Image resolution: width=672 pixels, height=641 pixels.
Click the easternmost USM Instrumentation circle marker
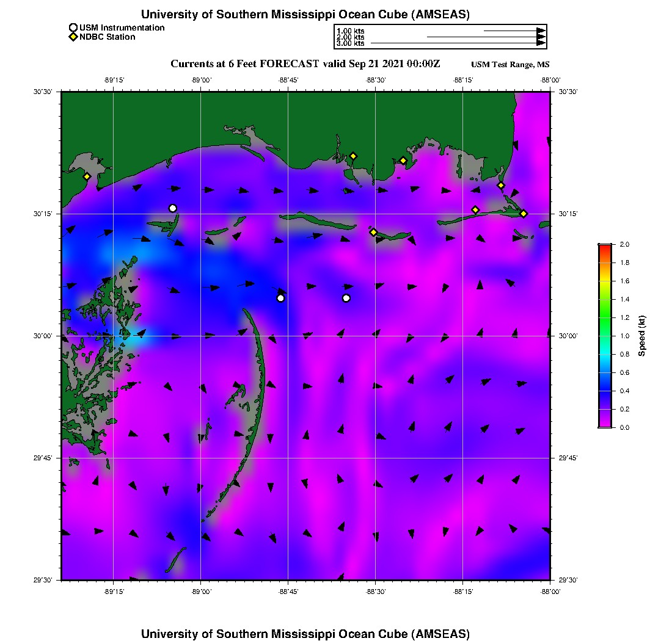click(346, 299)
